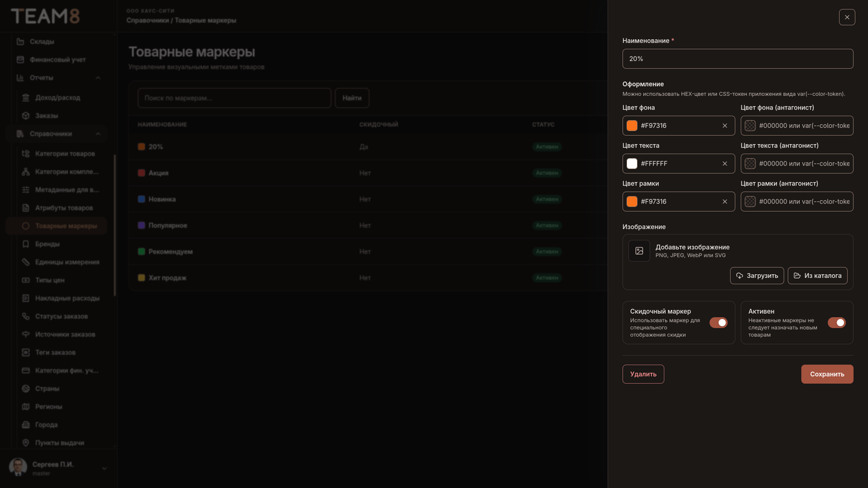Viewport: 868px width, 488px height.
Task: Focus the Поиск по маркерам field
Action: (x=234, y=98)
